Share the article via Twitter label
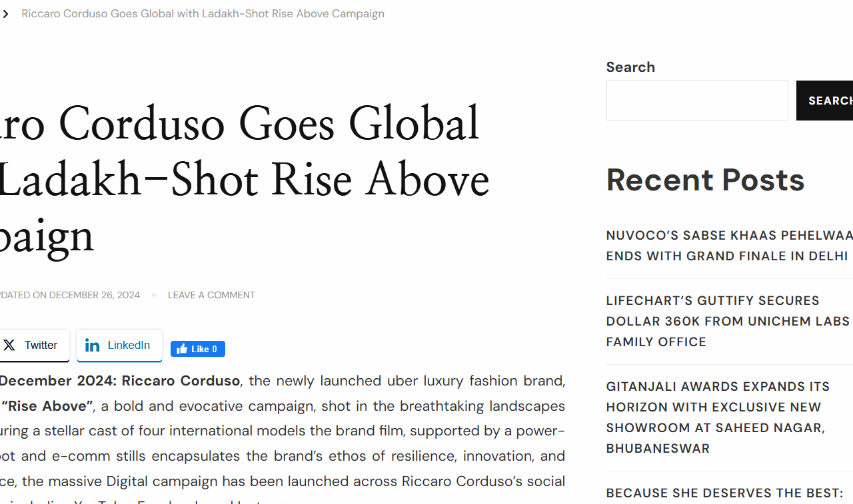The image size is (853, 504). coord(41,346)
